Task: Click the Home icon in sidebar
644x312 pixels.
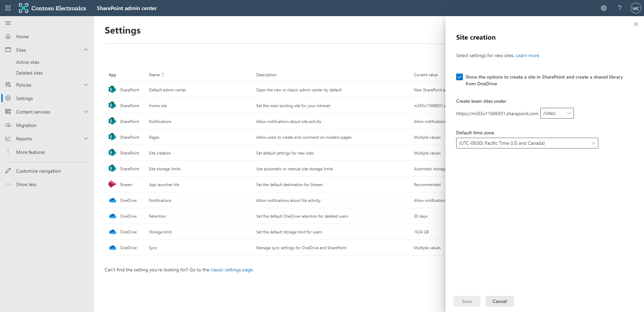Action: [x=8, y=36]
